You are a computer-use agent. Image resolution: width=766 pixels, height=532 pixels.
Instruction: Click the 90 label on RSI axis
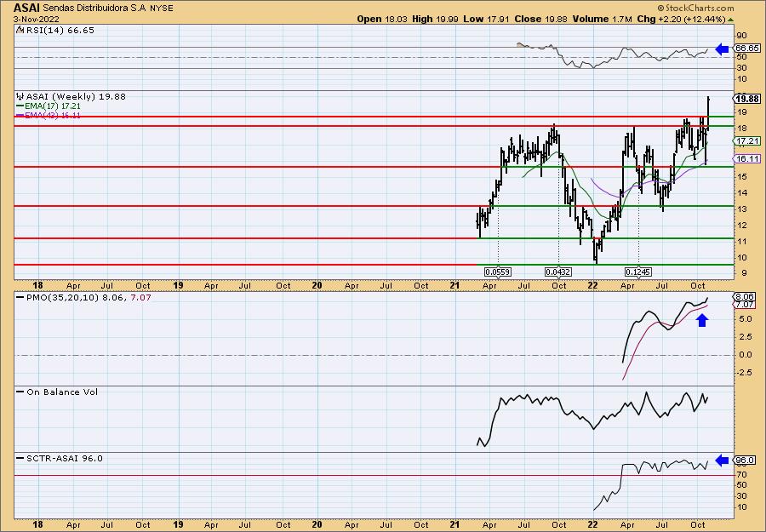point(741,36)
